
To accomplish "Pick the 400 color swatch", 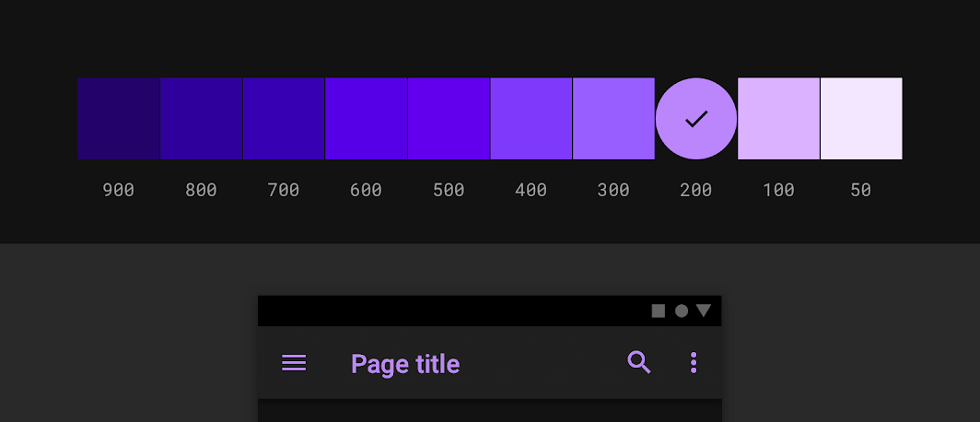I will pyautogui.click(x=531, y=119).
